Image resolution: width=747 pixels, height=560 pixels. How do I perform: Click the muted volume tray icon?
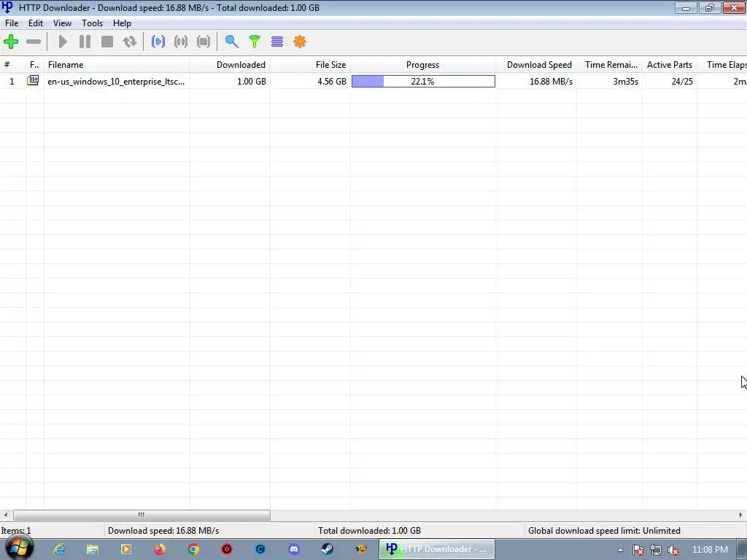pos(673,550)
